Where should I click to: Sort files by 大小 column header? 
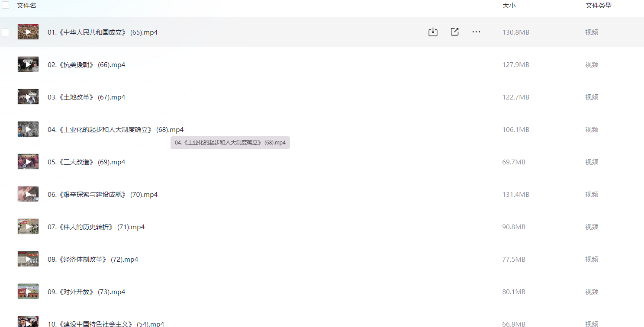tap(509, 6)
